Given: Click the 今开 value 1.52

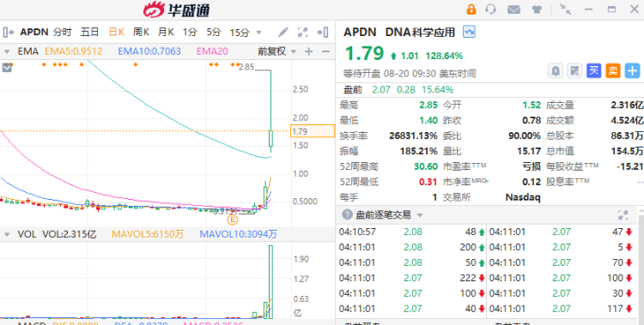Looking at the screenshot, I should tap(532, 105).
